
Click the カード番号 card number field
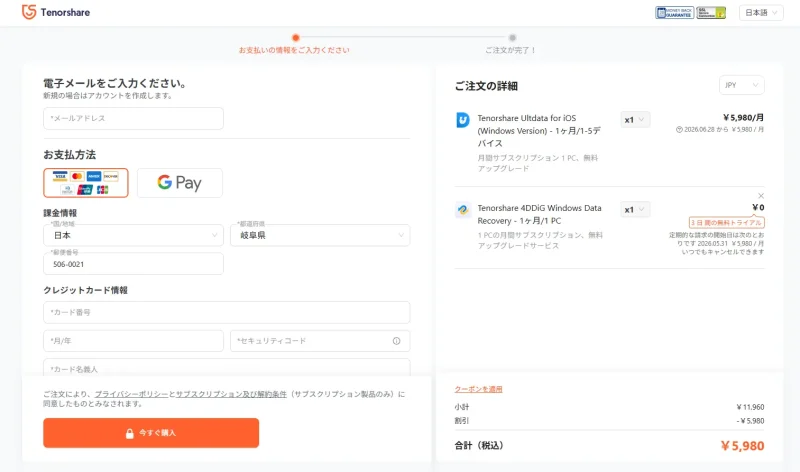click(227, 312)
